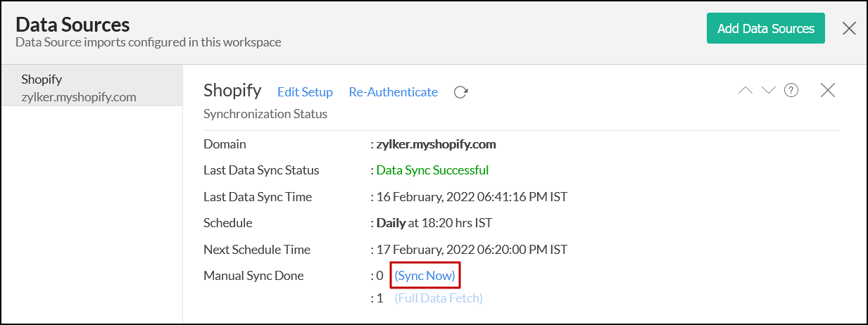The height and width of the screenshot is (325, 868).
Task: Click the Shopify heading in details panel
Action: click(232, 91)
